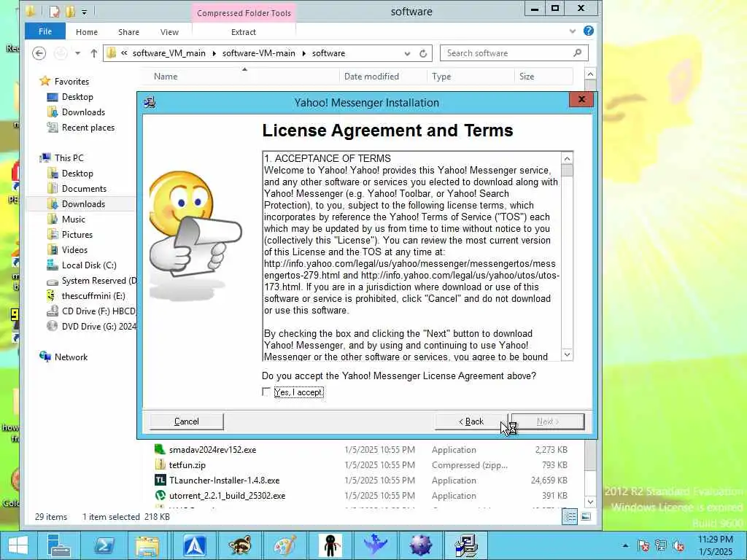Viewport: 747px width, 560px height.
Task: Open Local Disk (C:) in the sidebar
Action: (x=89, y=265)
